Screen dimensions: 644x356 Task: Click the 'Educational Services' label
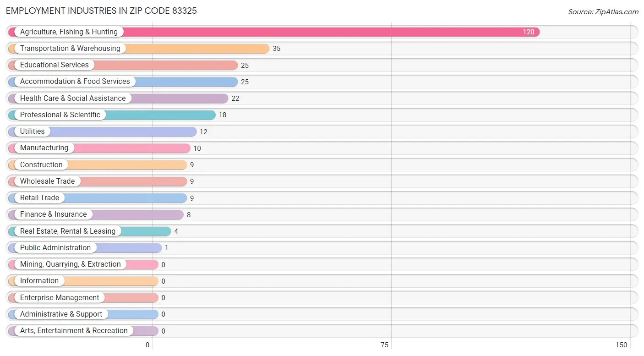55,65
